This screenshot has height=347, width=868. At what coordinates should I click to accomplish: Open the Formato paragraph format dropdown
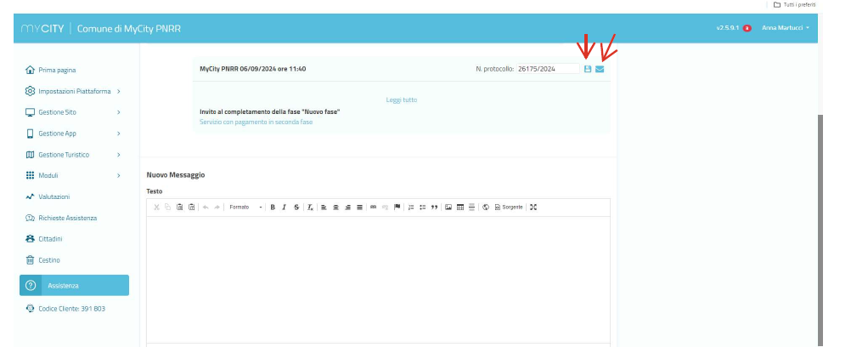pyautogui.click(x=245, y=207)
